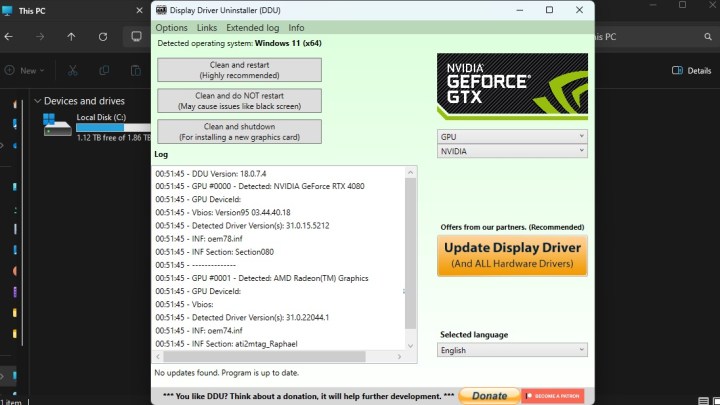Open the Extended log menu
Screen dimensions: 720x405
(252, 28)
